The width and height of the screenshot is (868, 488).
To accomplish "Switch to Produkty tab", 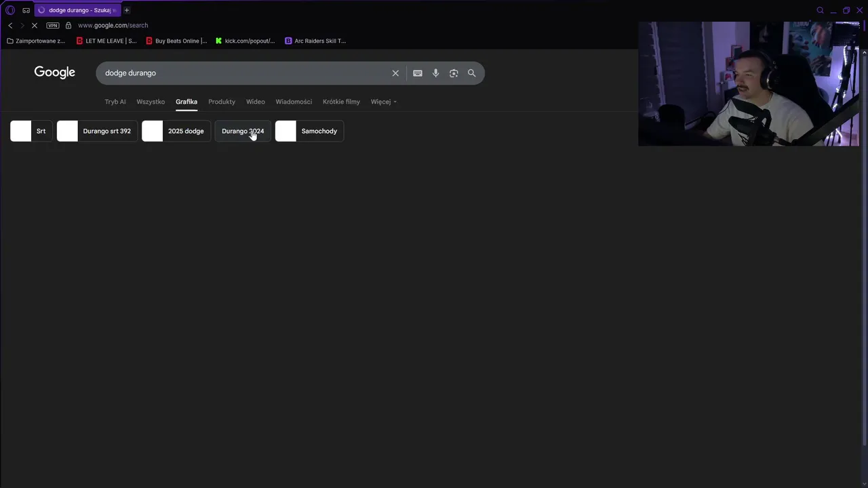I will pyautogui.click(x=222, y=102).
